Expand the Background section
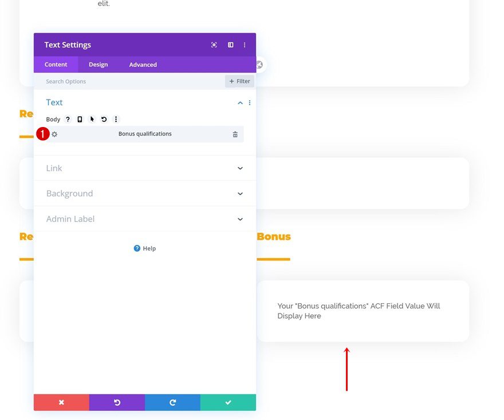The width and height of the screenshot is (504, 420). point(144,193)
